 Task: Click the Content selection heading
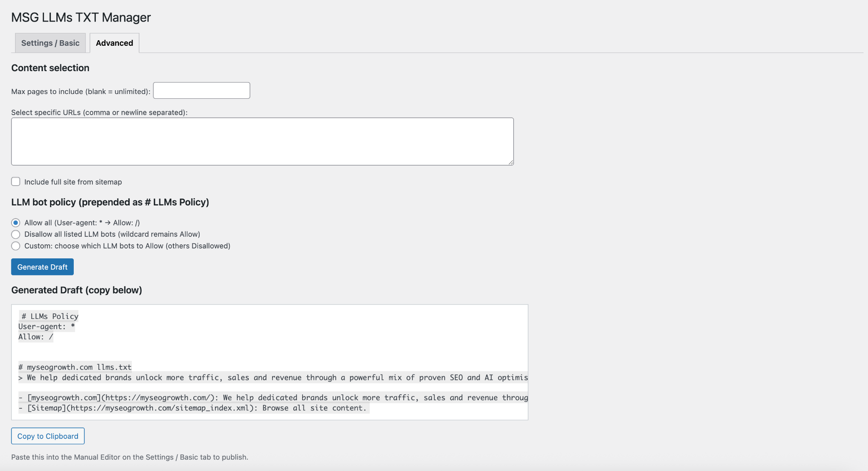pos(50,68)
